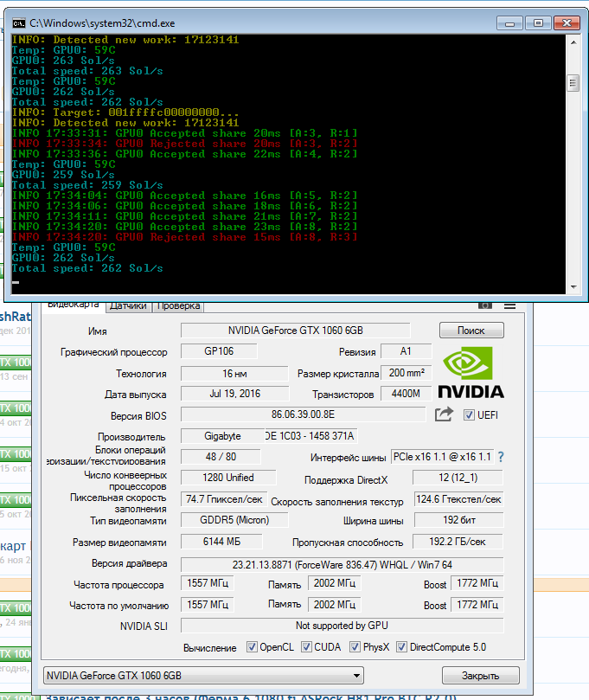This screenshot has width=589, height=700.
Task: Maximize the cmd.exe window
Action: pos(539,23)
